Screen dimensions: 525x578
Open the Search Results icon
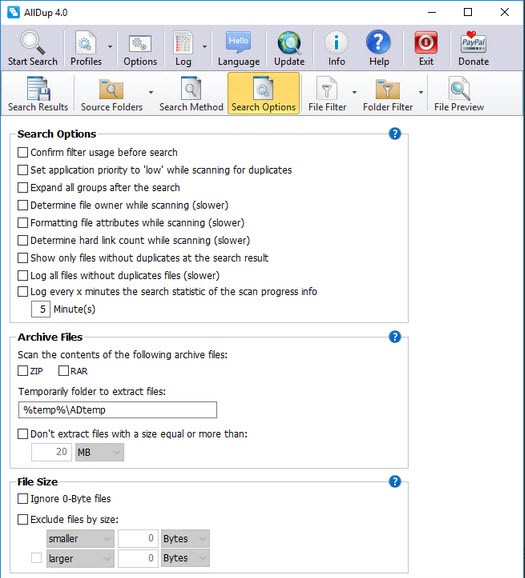pos(38,88)
